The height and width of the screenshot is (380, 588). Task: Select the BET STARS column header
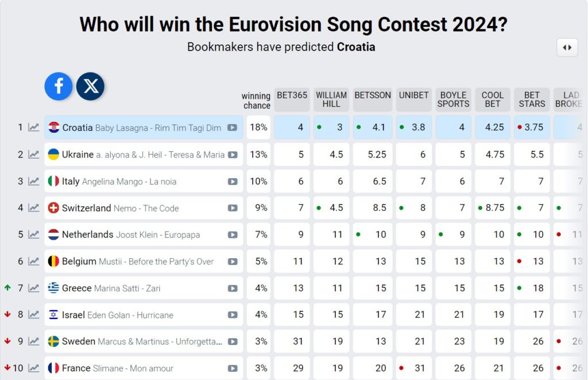532,100
